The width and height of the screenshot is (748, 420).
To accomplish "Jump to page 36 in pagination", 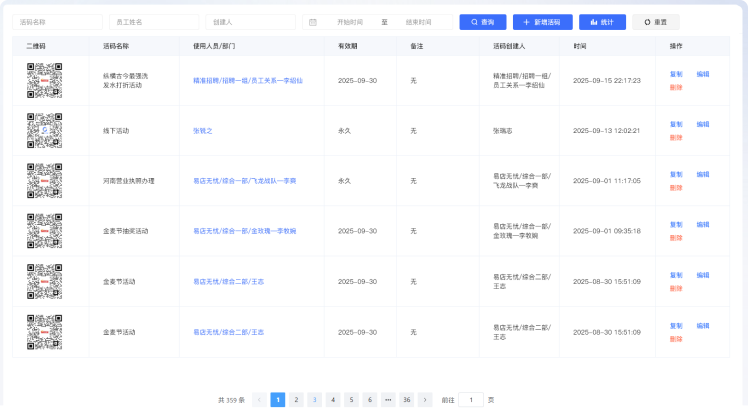I will [406, 399].
